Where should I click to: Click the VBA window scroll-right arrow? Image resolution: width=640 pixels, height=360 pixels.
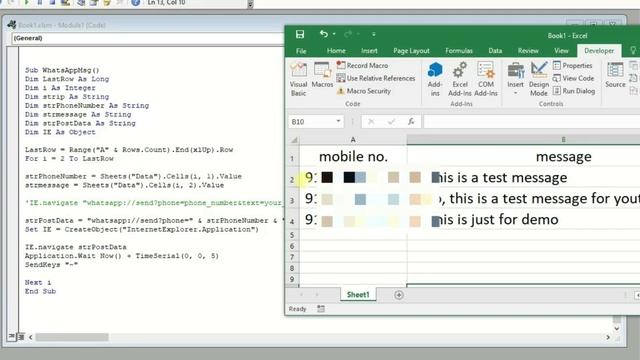pyautogui.click(x=608, y=337)
